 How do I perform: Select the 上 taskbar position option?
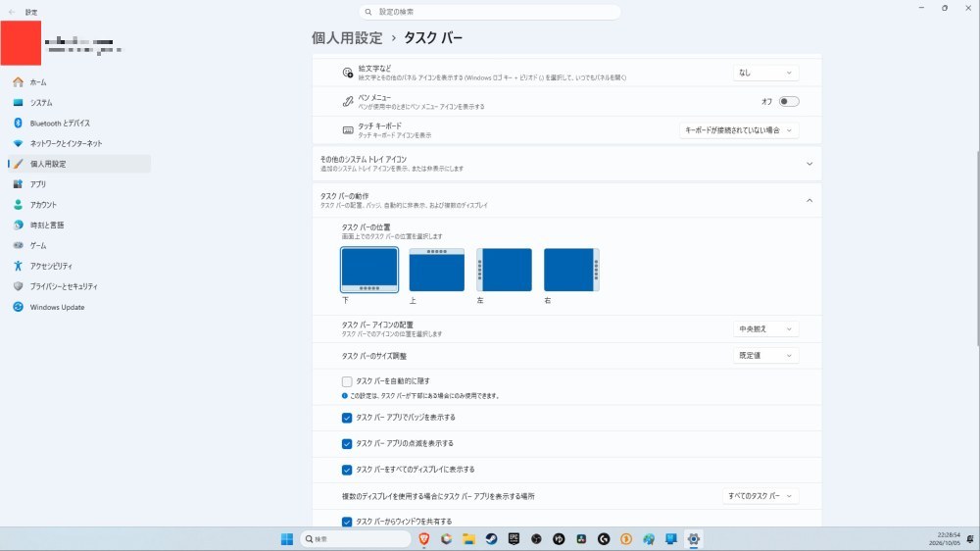(x=437, y=270)
